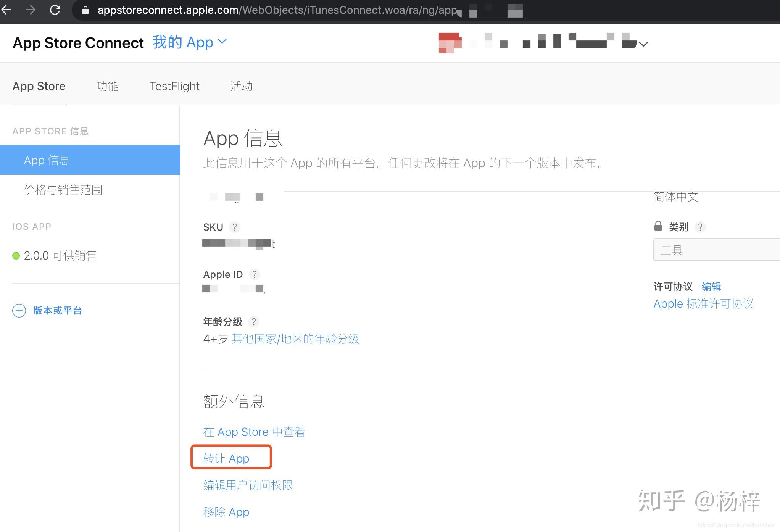Select 价格与销售范围 in the sidebar
This screenshot has height=532, width=780.
coord(63,190)
